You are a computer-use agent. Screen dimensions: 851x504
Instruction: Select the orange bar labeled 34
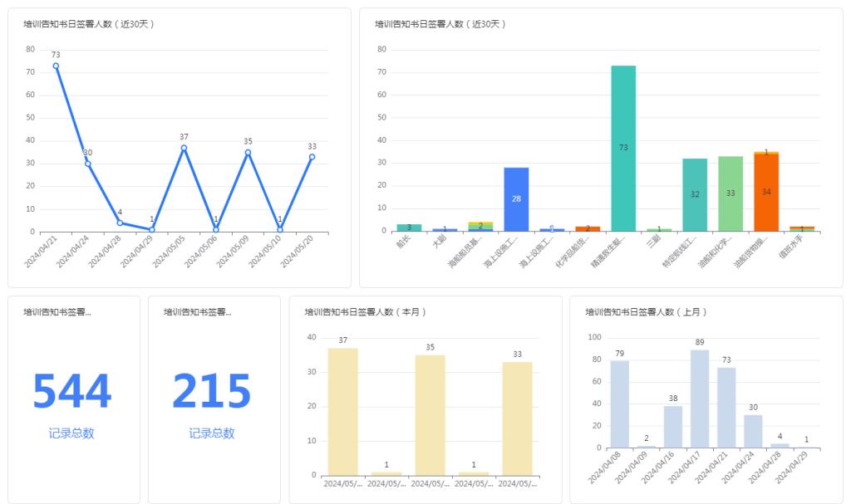tap(765, 193)
